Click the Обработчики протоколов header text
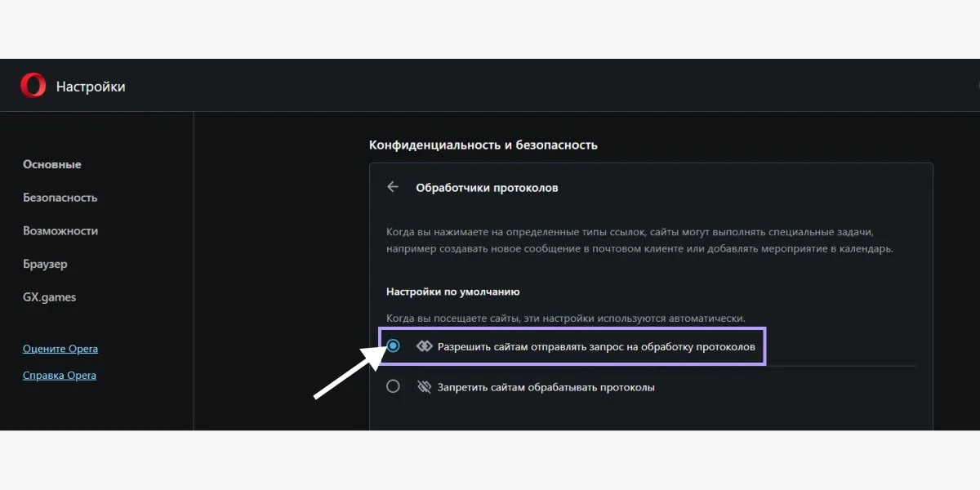Screen dimensions: 980x490 pyautogui.click(x=487, y=188)
